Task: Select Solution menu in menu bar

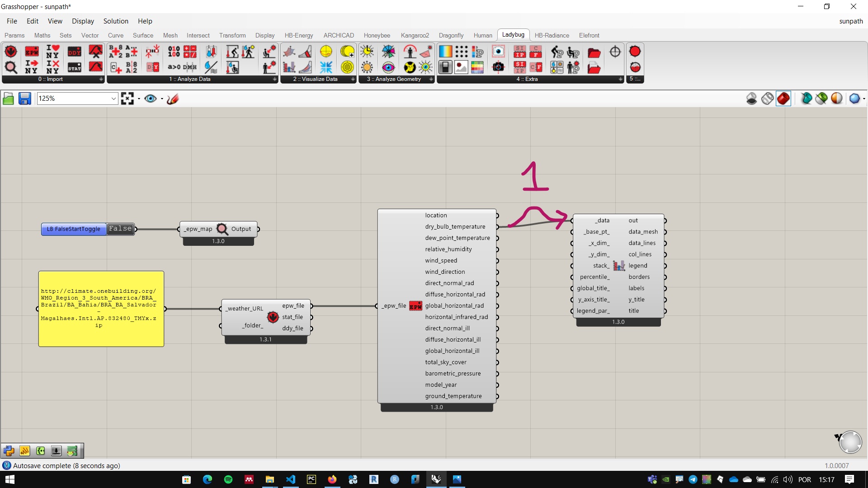Action: [115, 21]
